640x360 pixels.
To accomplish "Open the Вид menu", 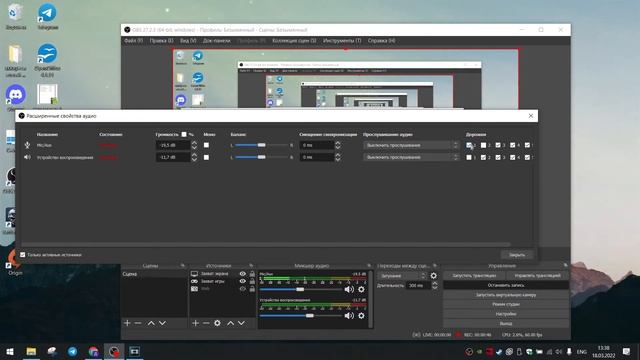I will pos(188,41).
